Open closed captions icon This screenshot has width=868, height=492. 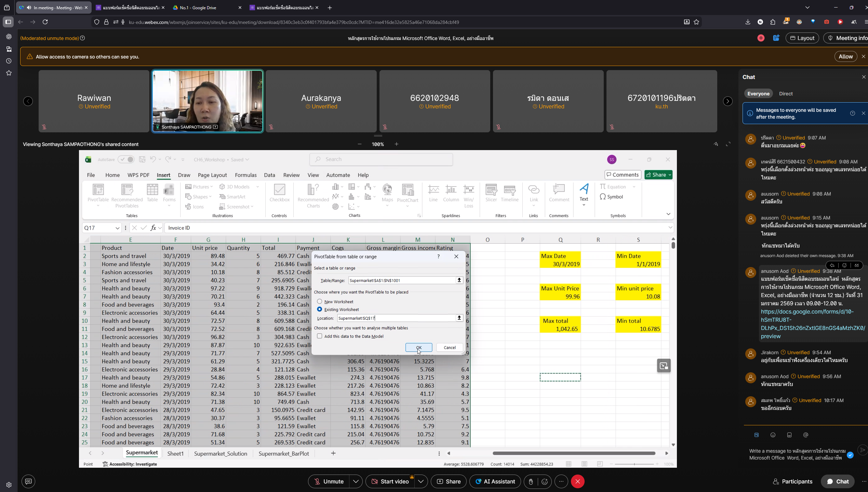click(x=28, y=481)
